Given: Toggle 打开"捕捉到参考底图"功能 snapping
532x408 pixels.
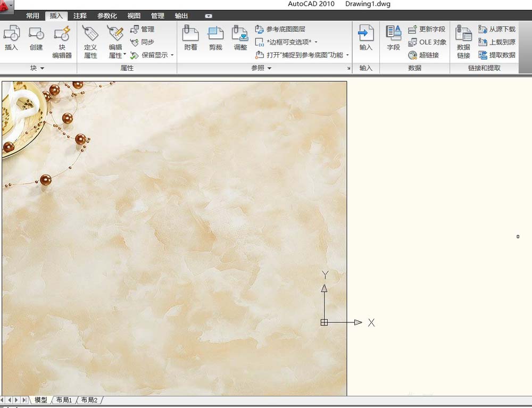Looking at the screenshot, I should click(302, 55).
